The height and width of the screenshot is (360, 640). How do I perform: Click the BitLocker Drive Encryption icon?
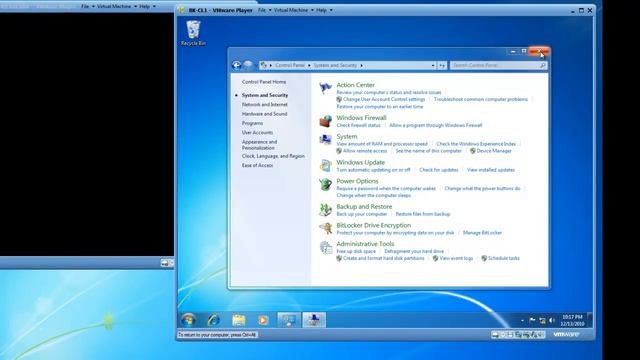coord(325,228)
